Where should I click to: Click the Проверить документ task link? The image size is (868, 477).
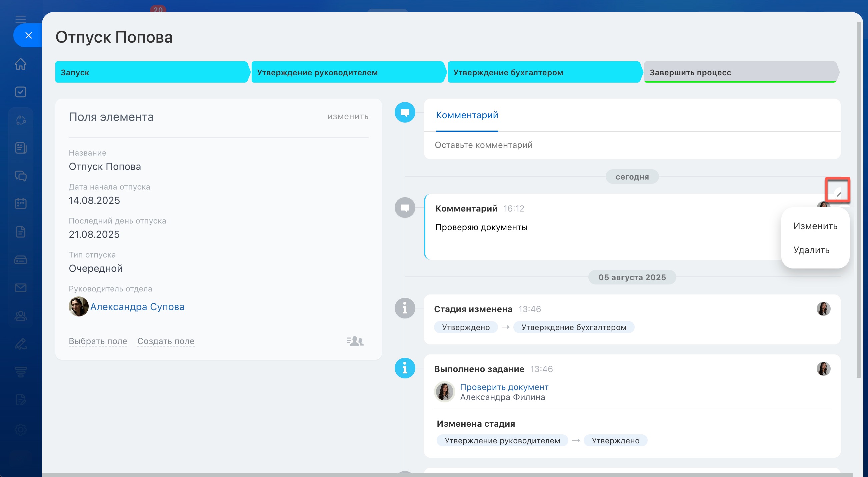(x=504, y=387)
